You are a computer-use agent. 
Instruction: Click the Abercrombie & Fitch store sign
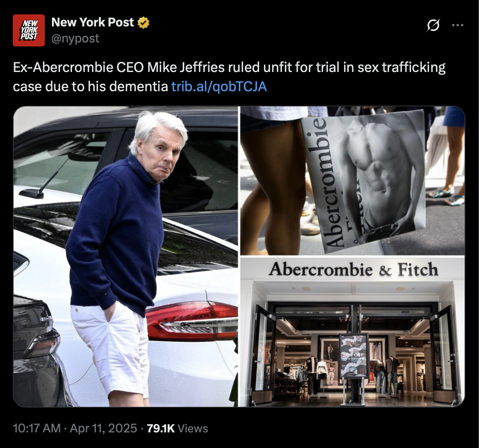tap(353, 269)
